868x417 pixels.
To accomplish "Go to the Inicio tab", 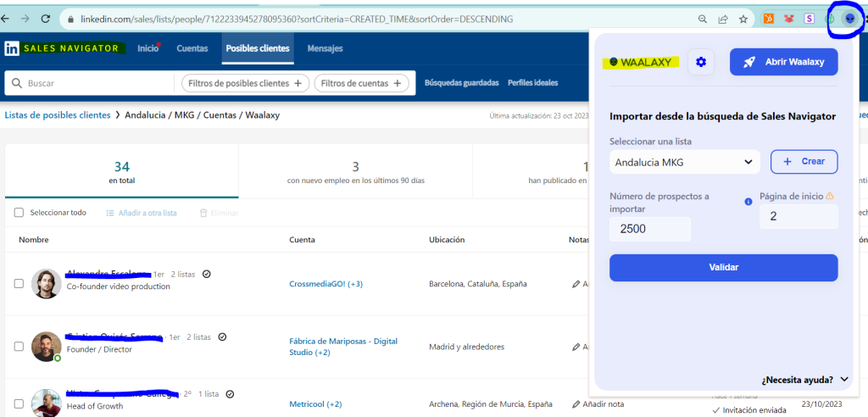I will click(x=148, y=48).
